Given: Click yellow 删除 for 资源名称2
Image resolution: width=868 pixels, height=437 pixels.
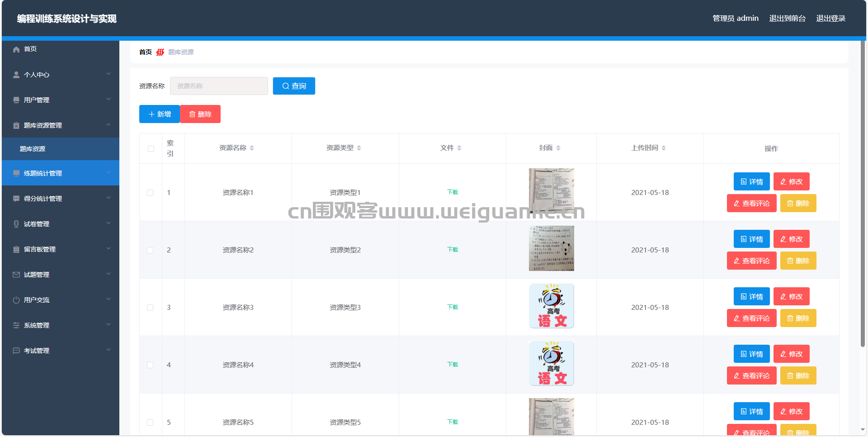Looking at the screenshot, I should pos(798,261).
